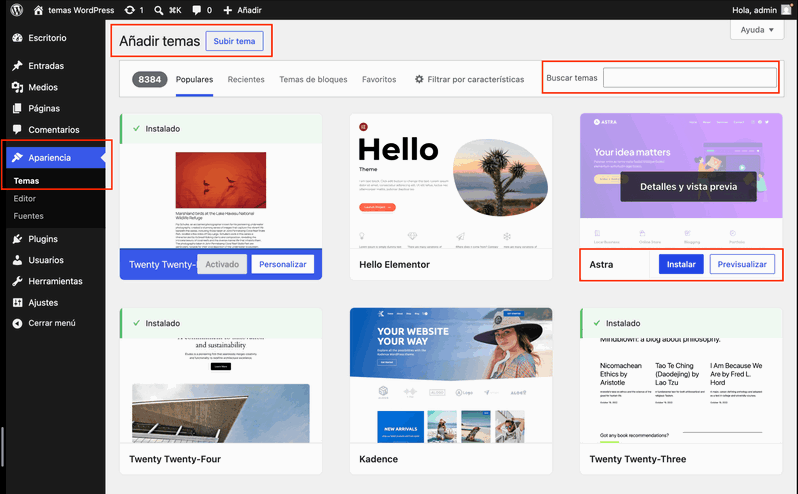Click the Subir tema button
798x494 pixels.
[234, 41]
